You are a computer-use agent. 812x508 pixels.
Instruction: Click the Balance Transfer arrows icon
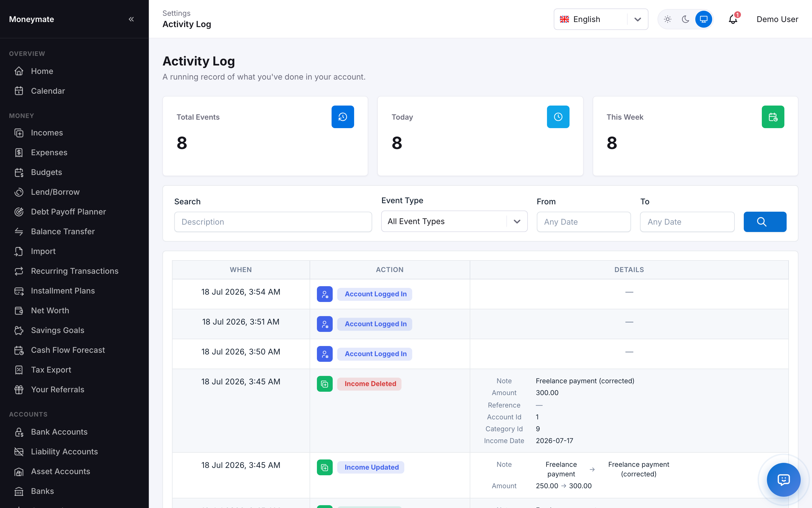pyautogui.click(x=19, y=231)
